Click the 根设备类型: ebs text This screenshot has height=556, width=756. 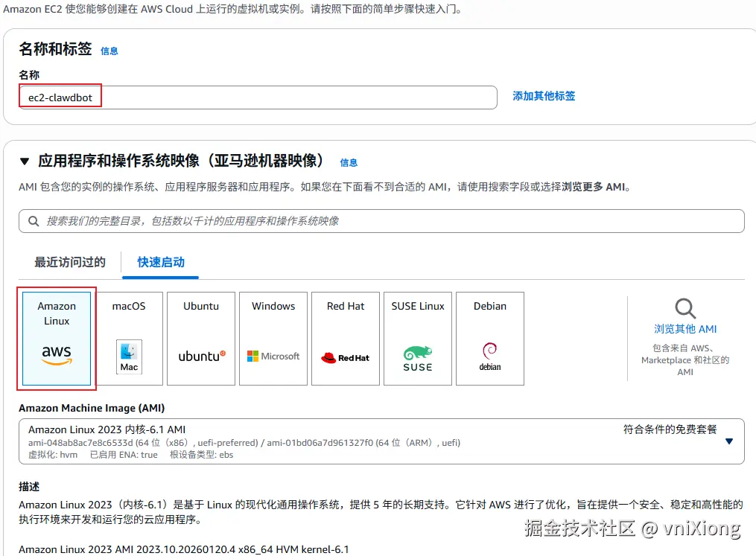202,455
